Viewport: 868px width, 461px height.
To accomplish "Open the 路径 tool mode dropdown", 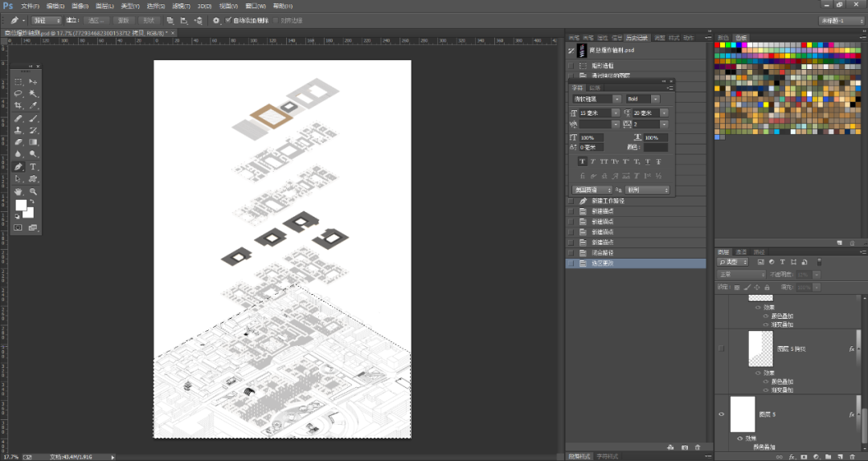I will [47, 20].
